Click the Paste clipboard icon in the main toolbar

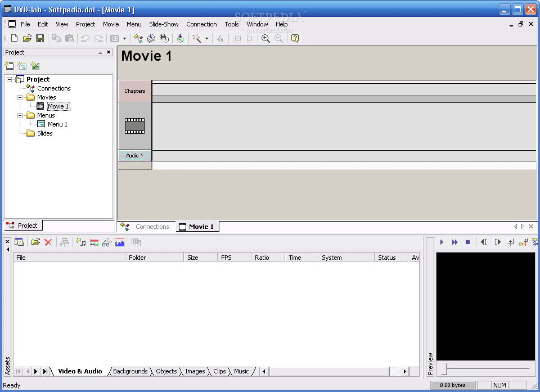(70, 38)
